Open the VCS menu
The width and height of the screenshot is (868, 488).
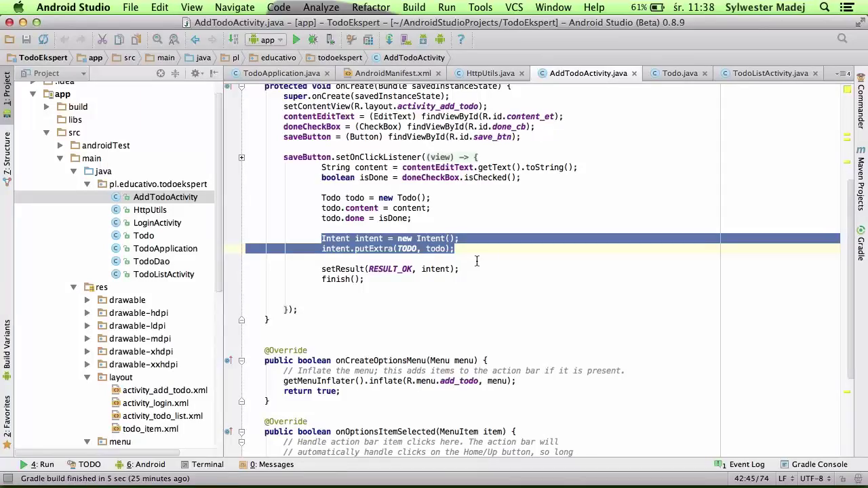click(514, 7)
